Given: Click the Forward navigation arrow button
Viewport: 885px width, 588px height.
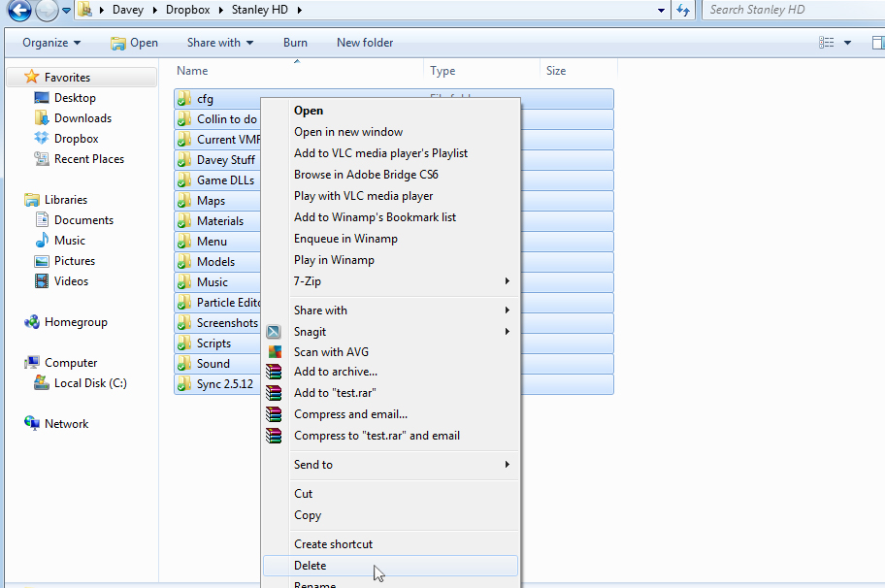Looking at the screenshot, I should [x=47, y=10].
